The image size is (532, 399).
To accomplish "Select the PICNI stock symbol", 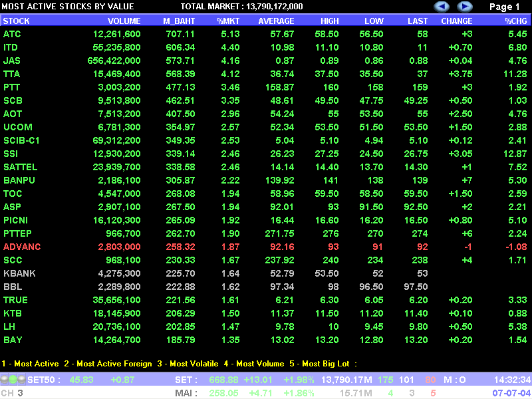I will (x=15, y=220).
